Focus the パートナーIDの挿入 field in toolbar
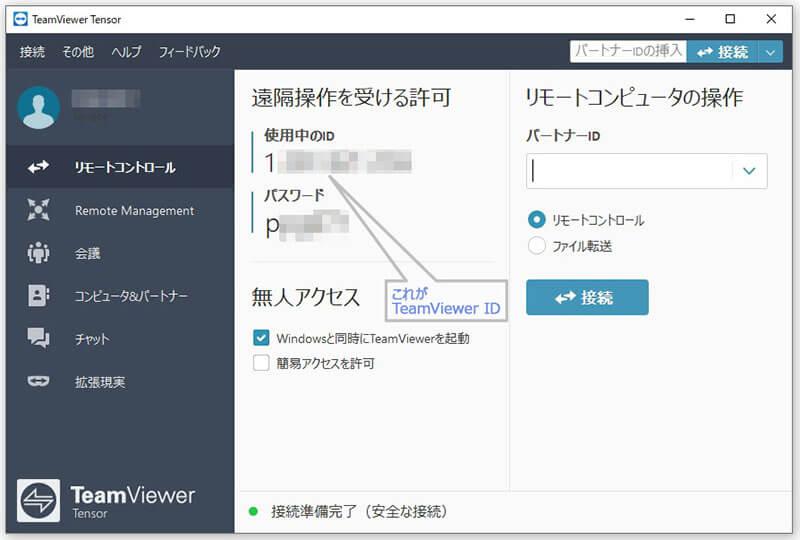 coord(628,52)
